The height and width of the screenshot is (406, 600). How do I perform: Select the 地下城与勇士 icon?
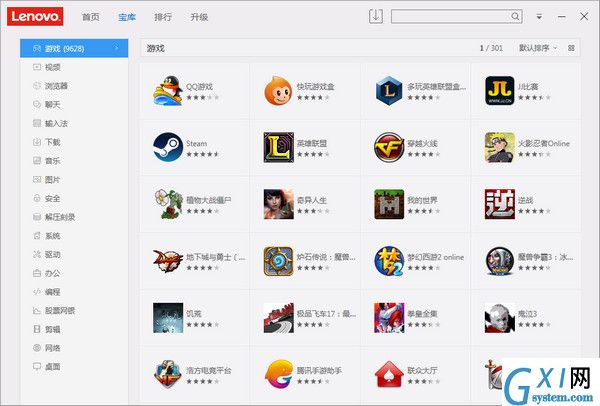[x=168, y=261]
